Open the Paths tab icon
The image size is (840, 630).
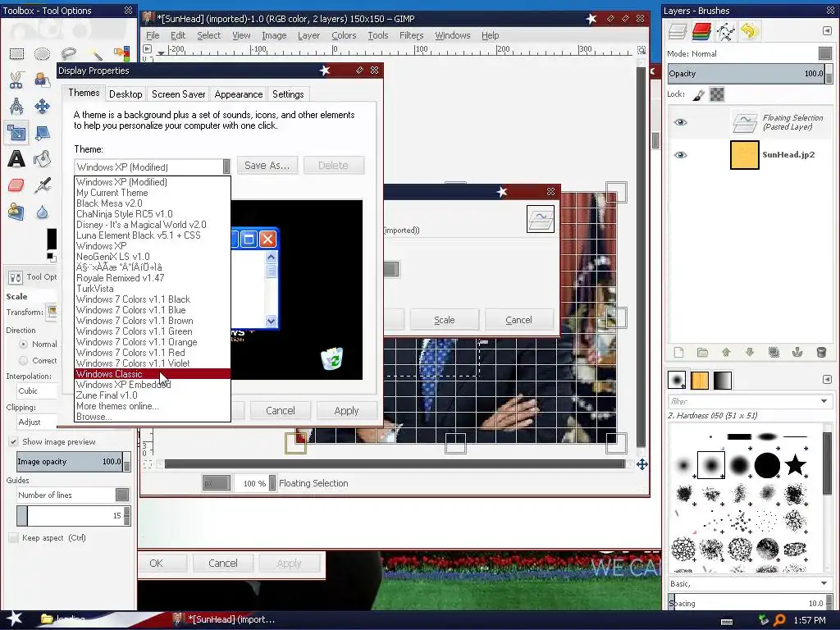point(726,32)
